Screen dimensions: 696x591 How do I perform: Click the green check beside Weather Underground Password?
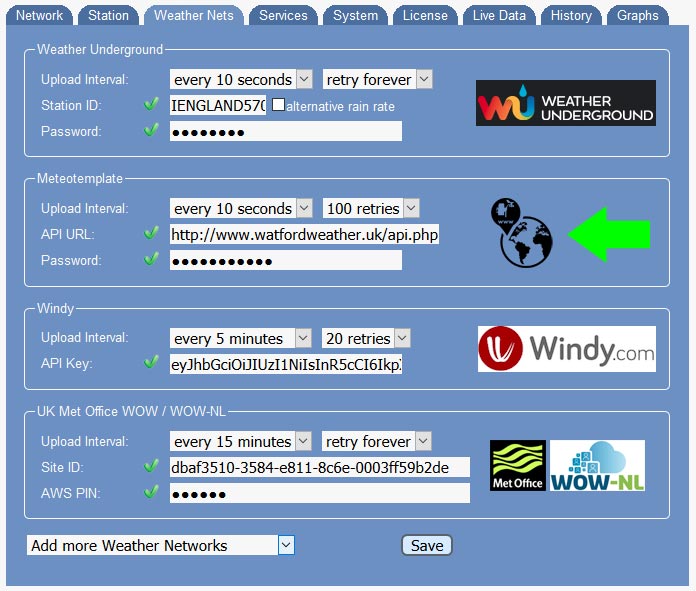pyautogui.click(x=151, y=130)
